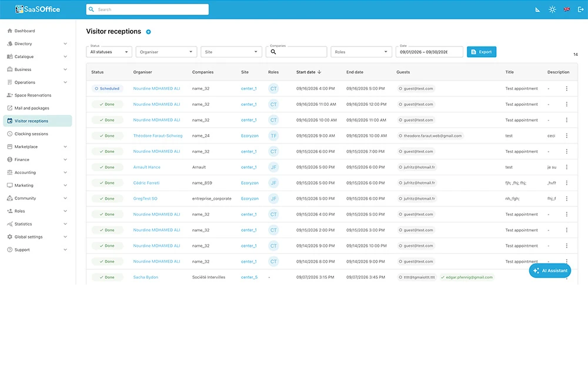Open row actions for Arnault Hance row
The image size is (588, 371).
click(x=566, y=168)
